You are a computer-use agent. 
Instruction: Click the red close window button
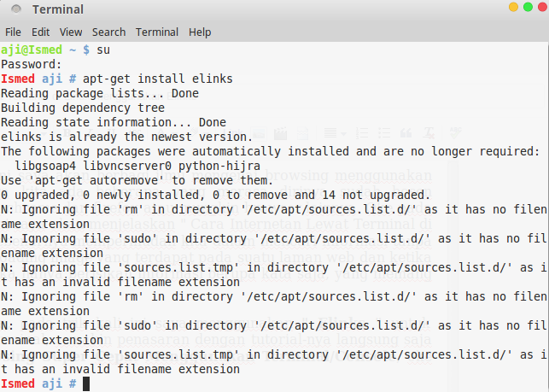[x=542, y=7]
